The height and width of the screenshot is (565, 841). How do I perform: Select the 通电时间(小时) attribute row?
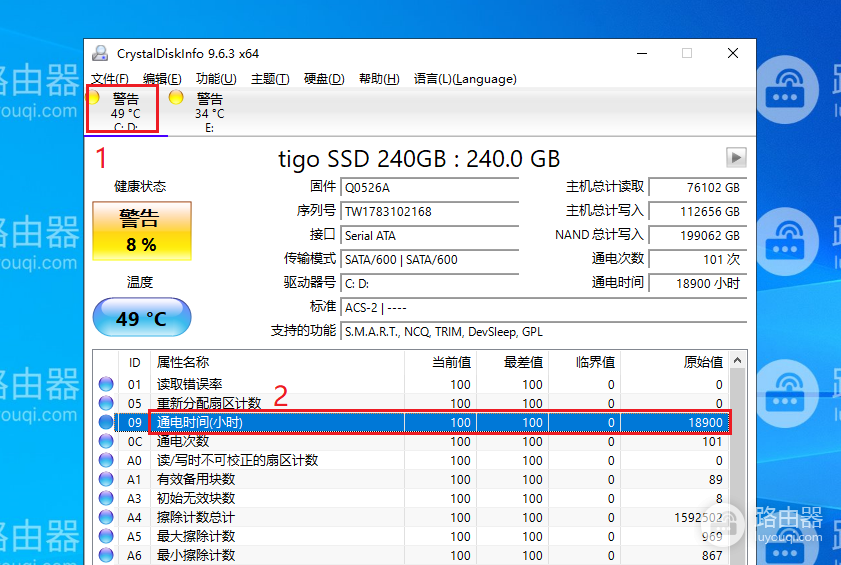pos(411,422)
